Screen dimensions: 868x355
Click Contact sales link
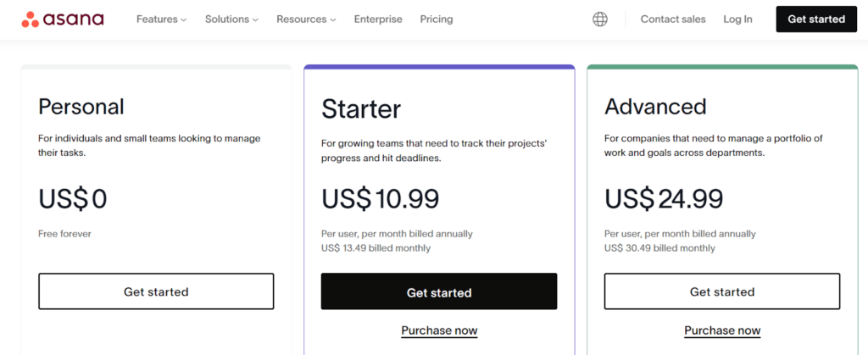point(673,19)
